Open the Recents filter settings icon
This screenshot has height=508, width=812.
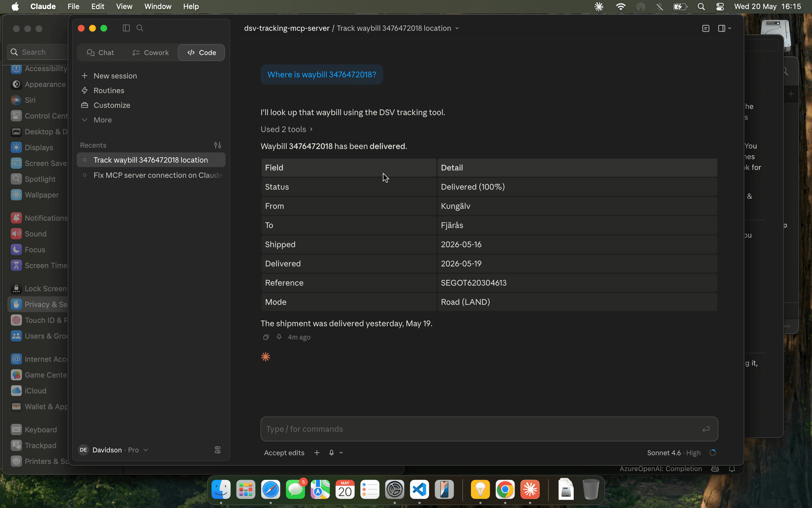pyautogui.click(x=217, y=145)
